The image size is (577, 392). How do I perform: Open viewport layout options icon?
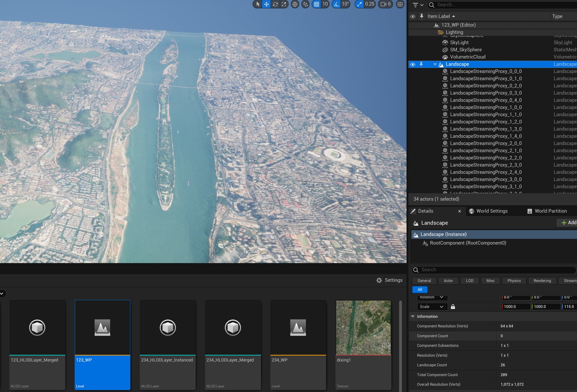tap(400, 4)
